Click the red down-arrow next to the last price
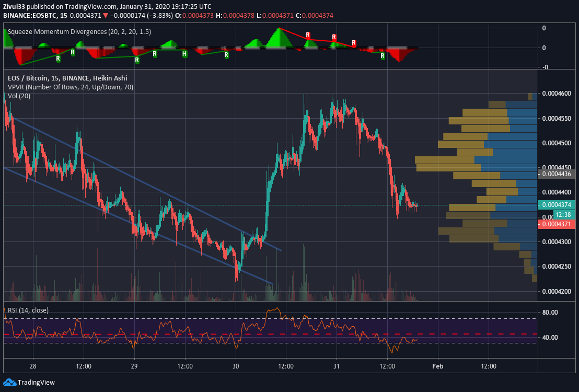The image size is (579, 392). pyautogui.click(x=106, y=16)
